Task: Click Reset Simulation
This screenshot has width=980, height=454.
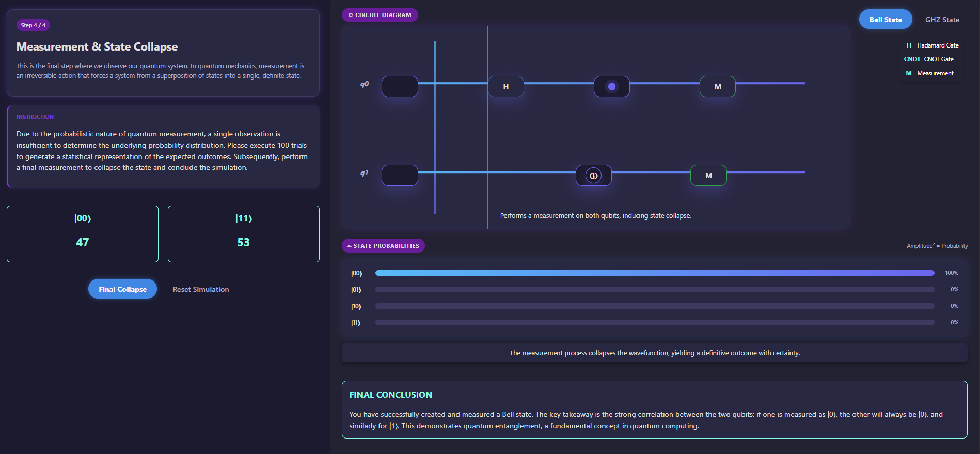Action: 200,289
